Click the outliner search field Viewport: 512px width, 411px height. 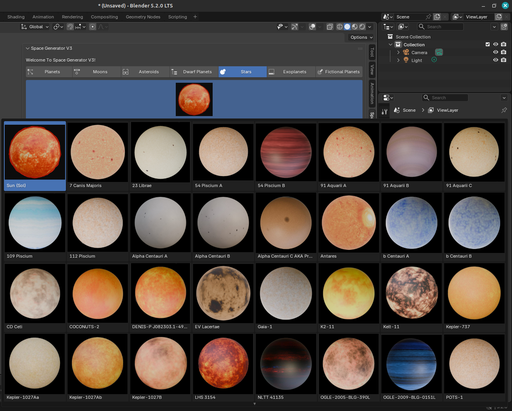click(x=441, y=27)
